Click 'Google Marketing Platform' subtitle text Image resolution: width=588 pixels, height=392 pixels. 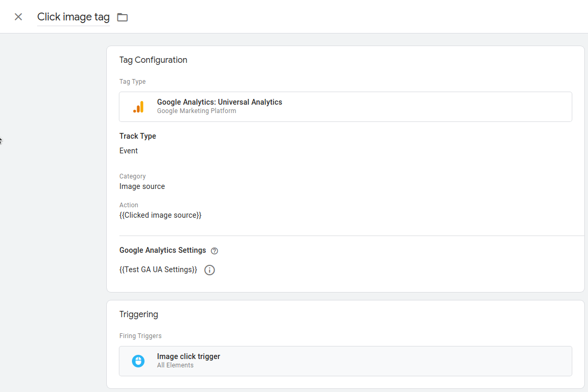(196, 111)
